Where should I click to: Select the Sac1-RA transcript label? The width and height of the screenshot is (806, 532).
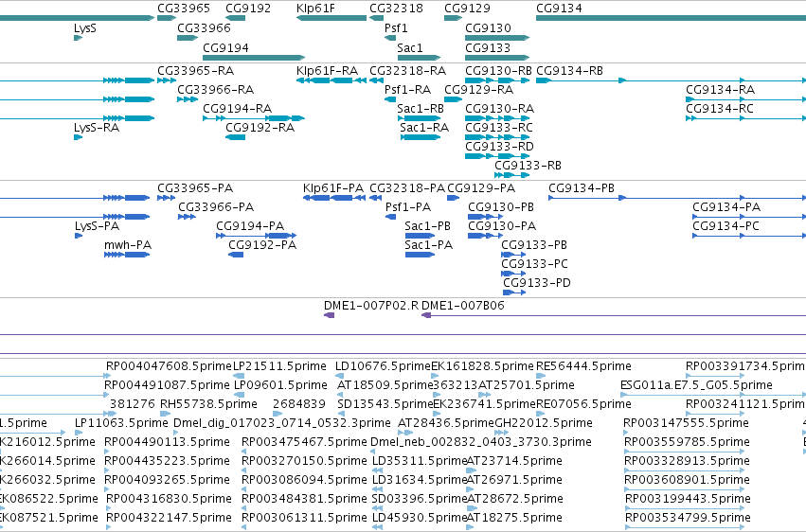pyautogui.click(x=424, y=128)
